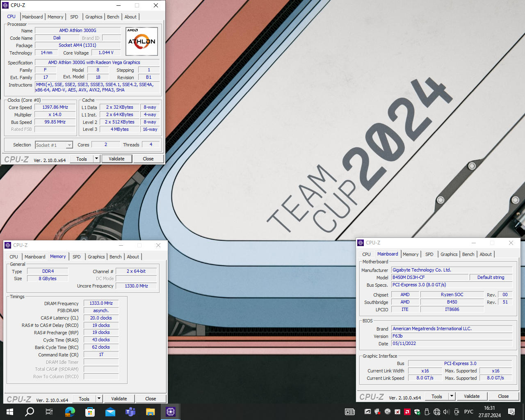Viewport: 525px width, 420px height.
Task: Click tray icon with red X
Action: click(x=397, y=412)
